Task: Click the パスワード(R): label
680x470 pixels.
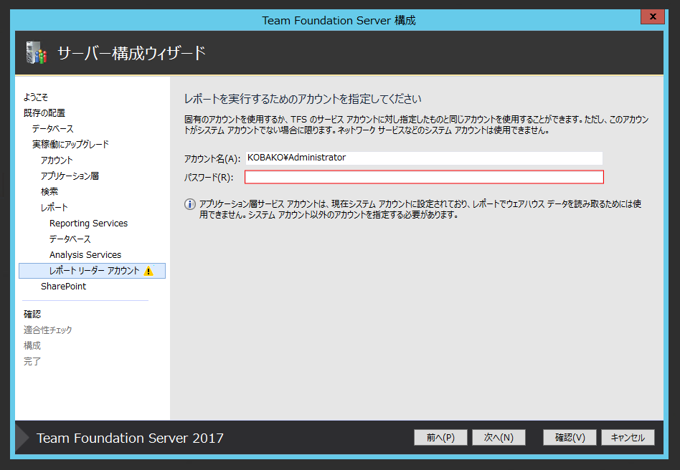Action: tap(209, 177)
